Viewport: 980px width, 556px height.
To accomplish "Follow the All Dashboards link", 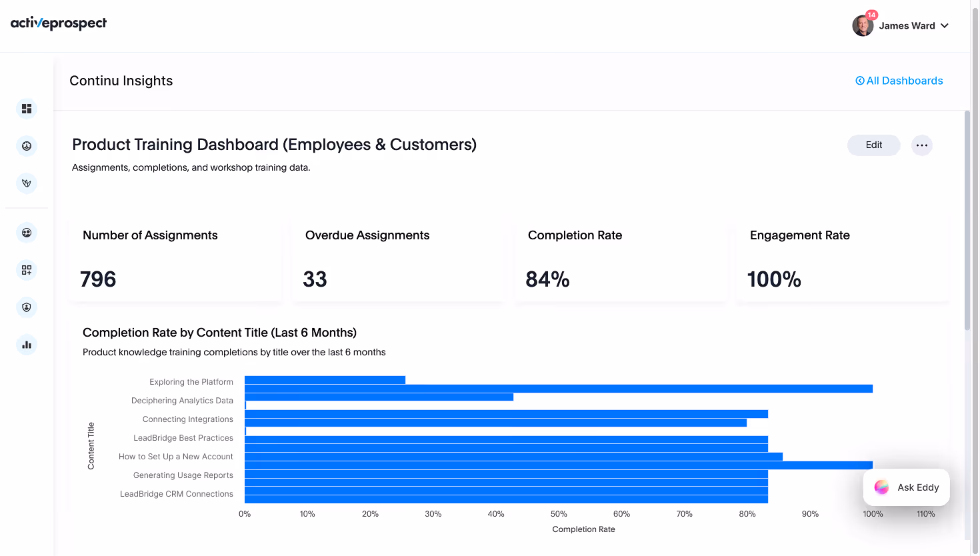I will [x=905, y=80].
